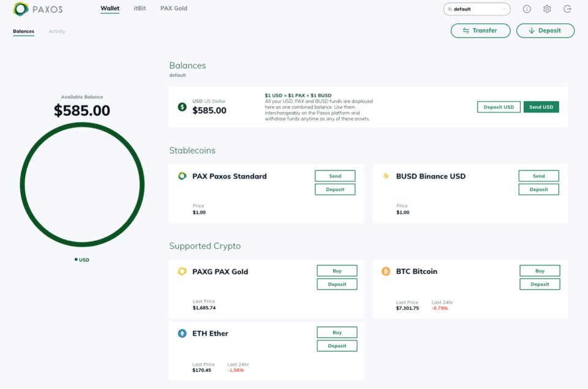The image size is (588, 389).
Task: Select the Balances sub-tab
Action: coord(24,31)
